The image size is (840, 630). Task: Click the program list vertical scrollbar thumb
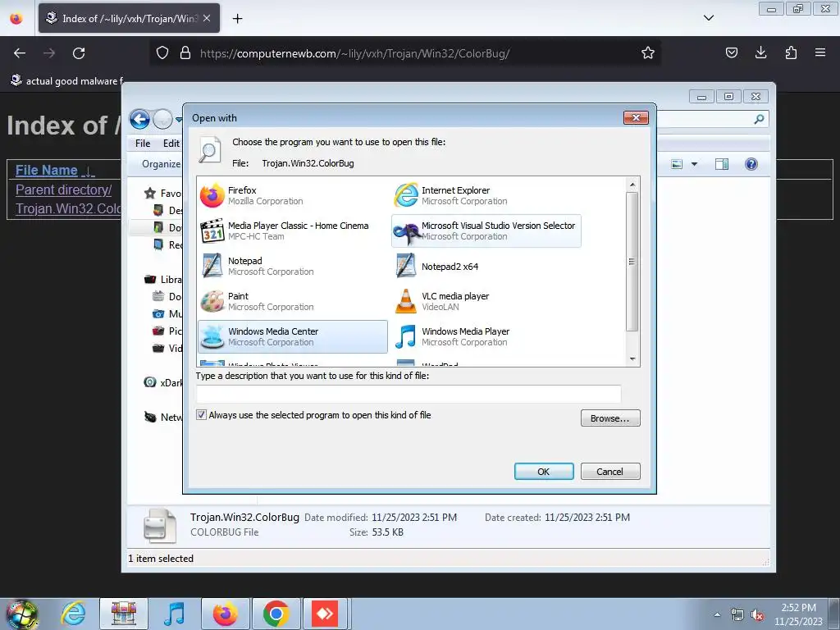(x=632, y=262)
